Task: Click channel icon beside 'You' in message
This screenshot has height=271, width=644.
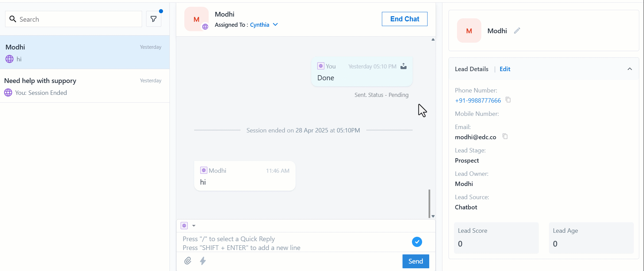Action: coord(321,66)
